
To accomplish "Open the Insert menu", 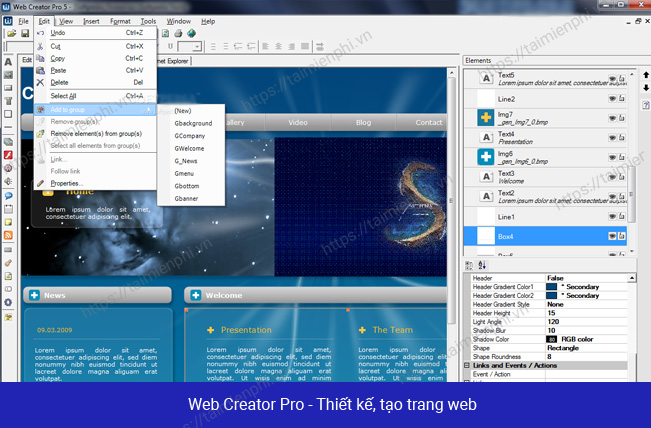I will point(91,21).
